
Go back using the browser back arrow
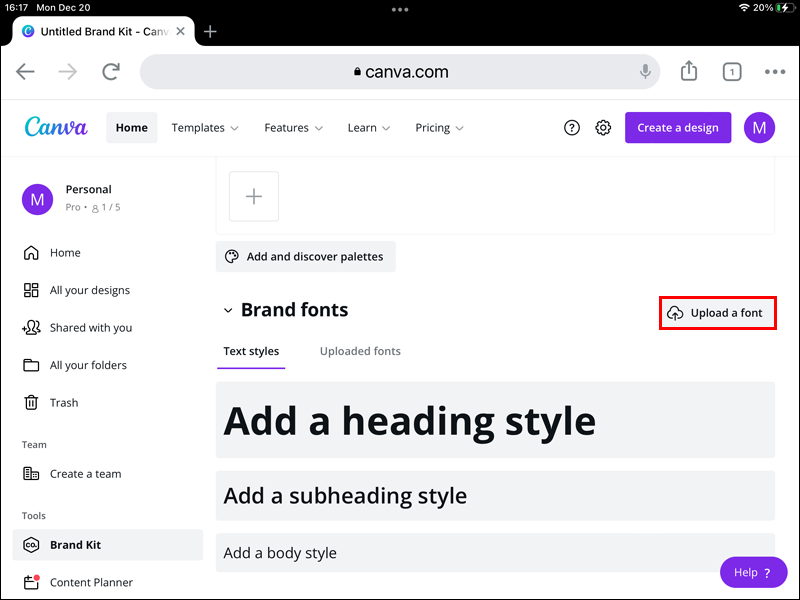pos(26,71)
